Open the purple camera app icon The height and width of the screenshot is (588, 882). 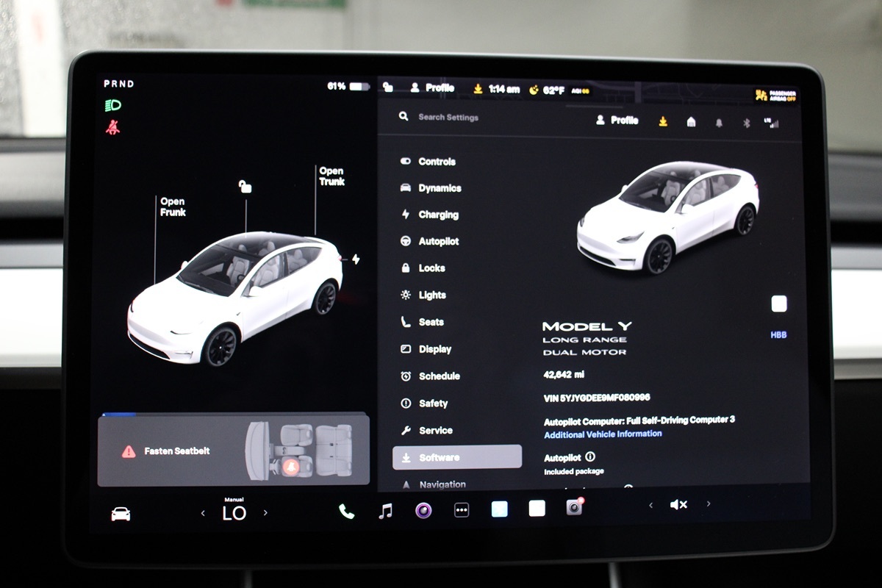pos(423,510)
